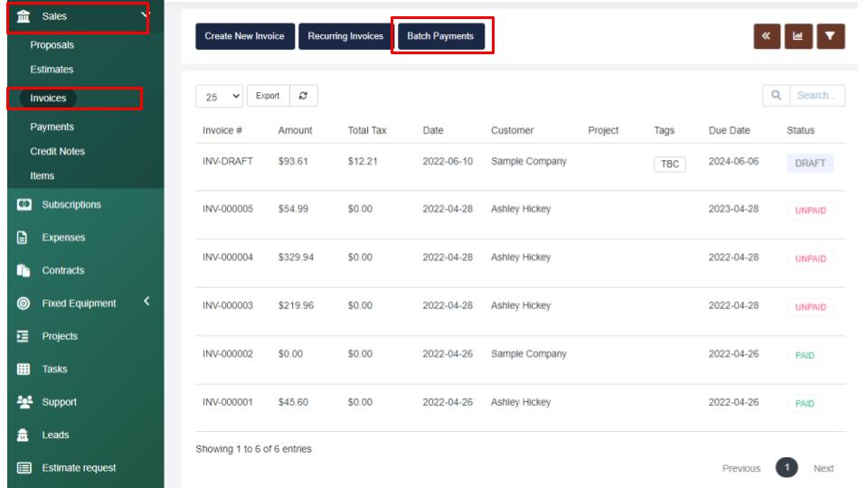Screen dimensions: 868x488
Task: Open the Support section in sidebar
Action: click(x=59, y=402)
